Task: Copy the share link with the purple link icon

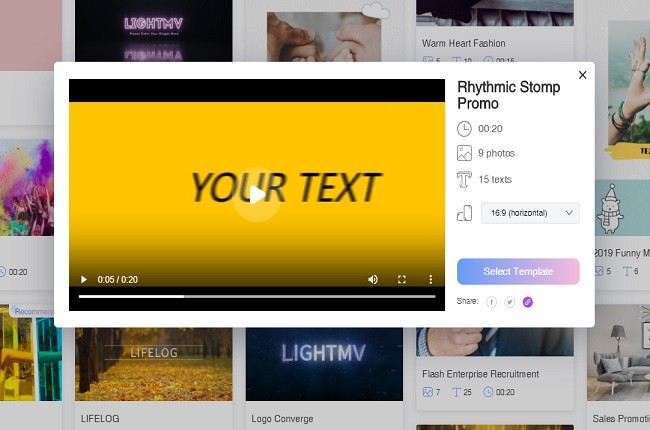Action: pyautogui.click(x=528, y=302)
